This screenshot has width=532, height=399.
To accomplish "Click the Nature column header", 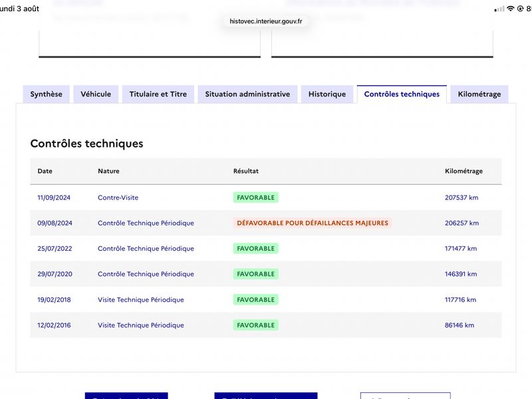I will coord(108,171).
